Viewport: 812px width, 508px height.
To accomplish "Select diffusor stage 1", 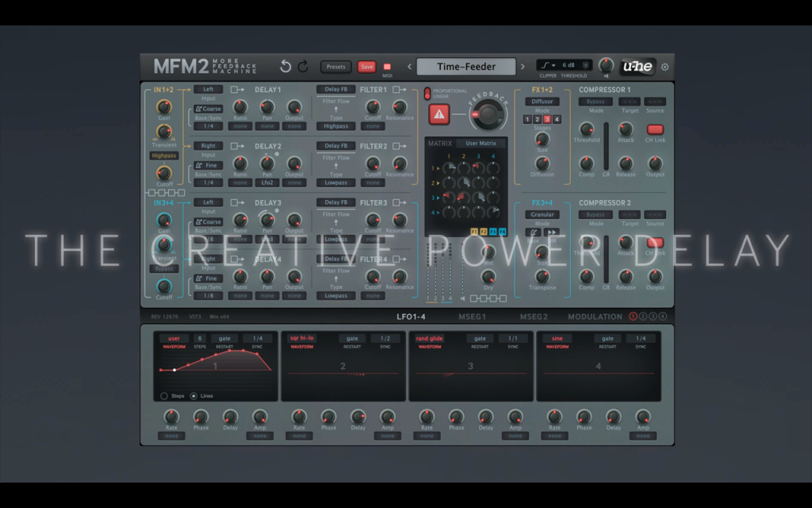I will 527,119.
